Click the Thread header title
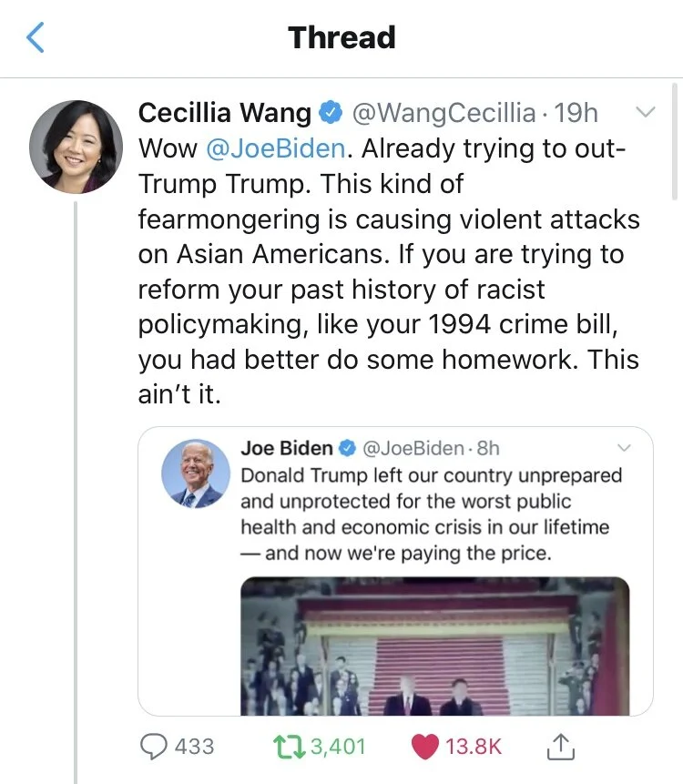The width and height of the screenshot is (683, 784). click(x=342, y=37)
